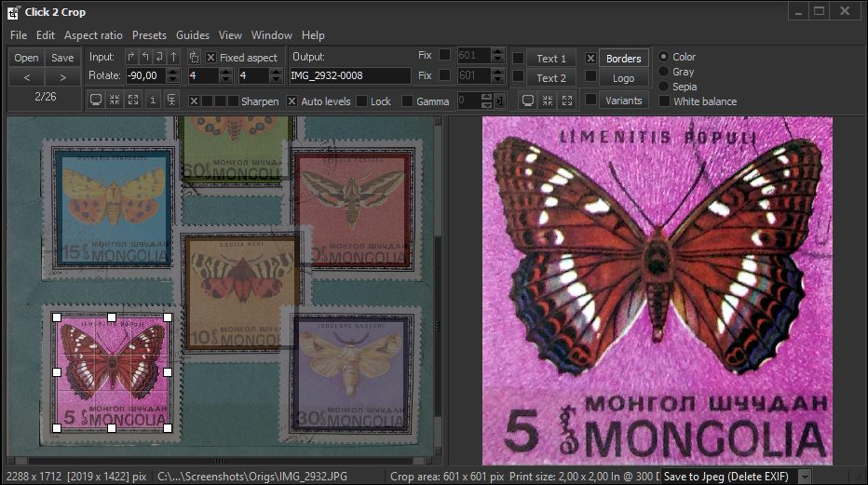This screenshot has height=485, width=868.
Task: Click the input shrink-to-fit arrows icon
Action: (x=115, y=101)
